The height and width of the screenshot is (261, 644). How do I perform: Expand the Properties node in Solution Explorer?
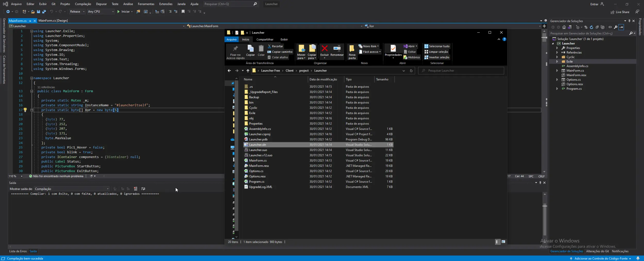pyautogui.click(x=557, y=48)
